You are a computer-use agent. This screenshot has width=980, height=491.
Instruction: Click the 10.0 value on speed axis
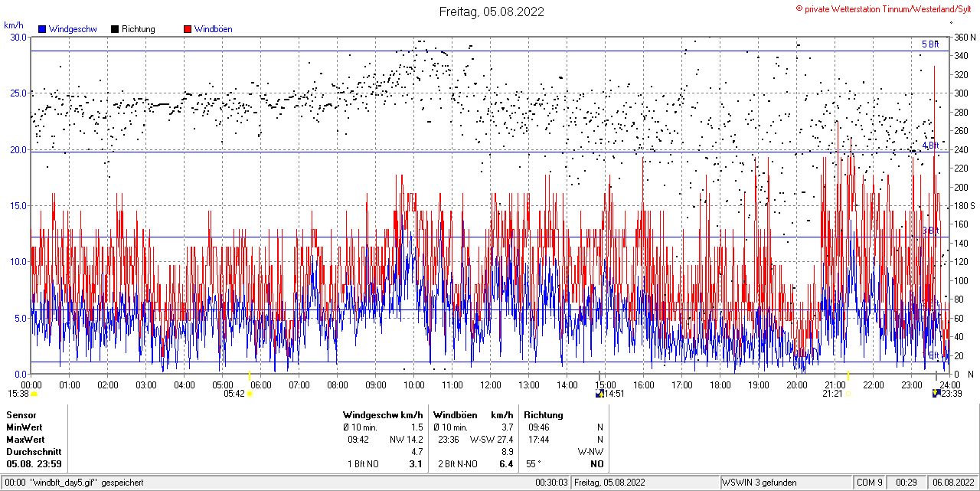(x=18, y=261)
